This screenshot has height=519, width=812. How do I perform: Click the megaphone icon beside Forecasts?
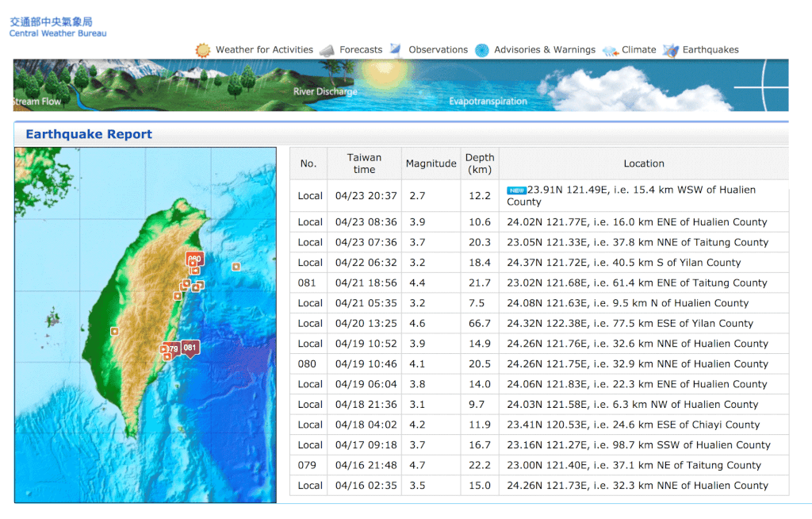point(327,50)
